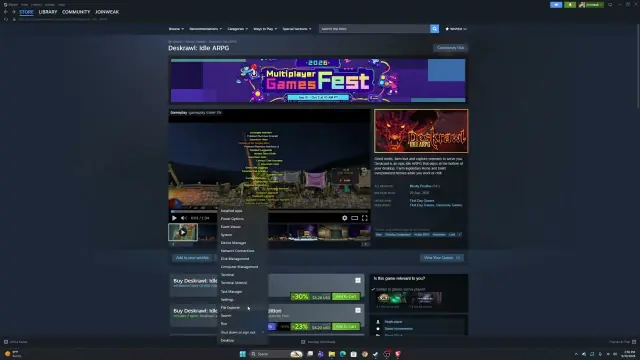This screenshot has width=640, height=360.
Task: Choose Computer Management in the context menu
Action: pos(242,267)
